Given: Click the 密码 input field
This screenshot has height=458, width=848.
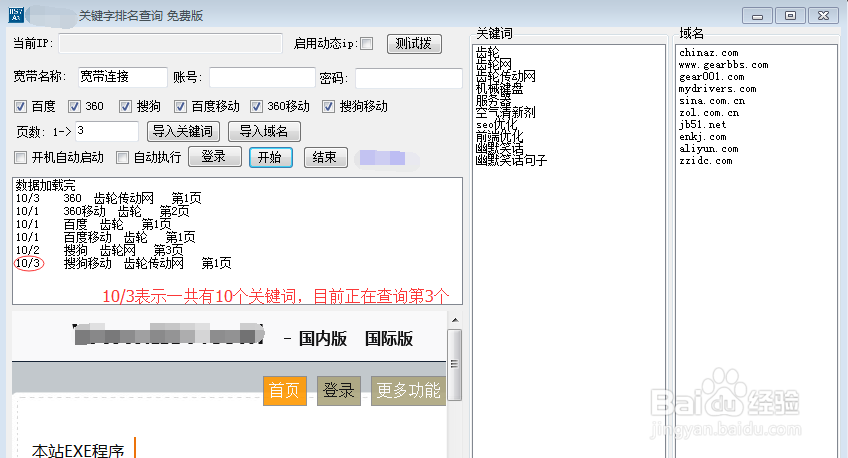Looking at the screenshot, I should [409, 78].
